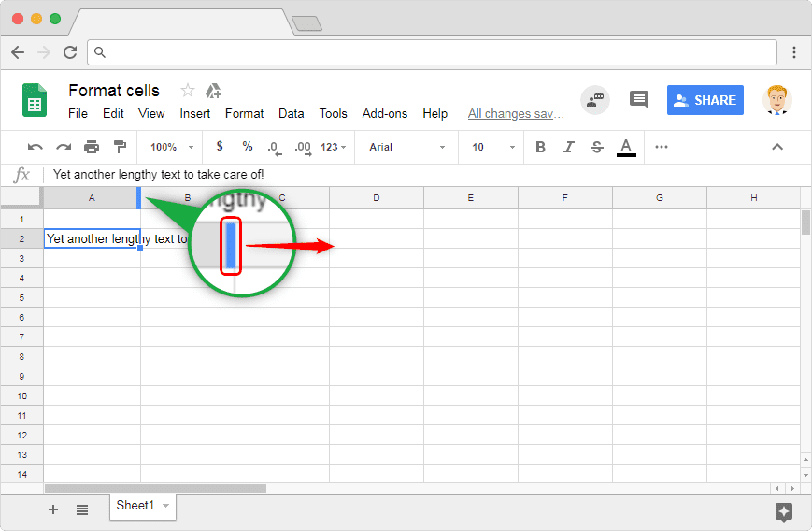Open the Help menu
The width and height of the screenshot is (812, 531).
(x=435, y=113)
